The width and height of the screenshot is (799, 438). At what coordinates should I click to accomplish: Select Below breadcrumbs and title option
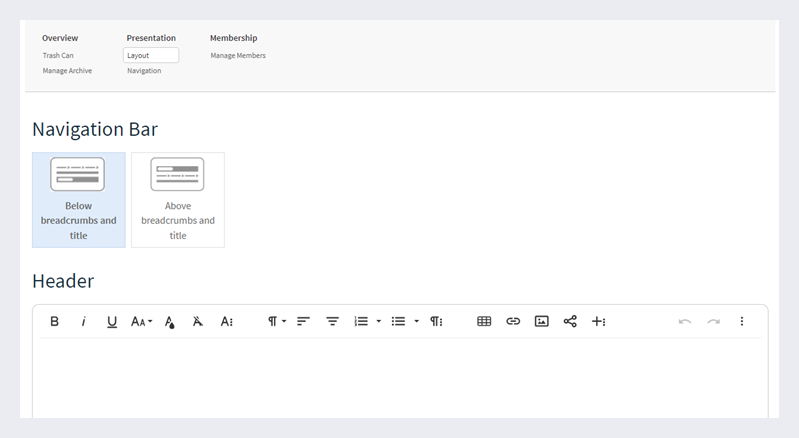(x=79, y=200)
